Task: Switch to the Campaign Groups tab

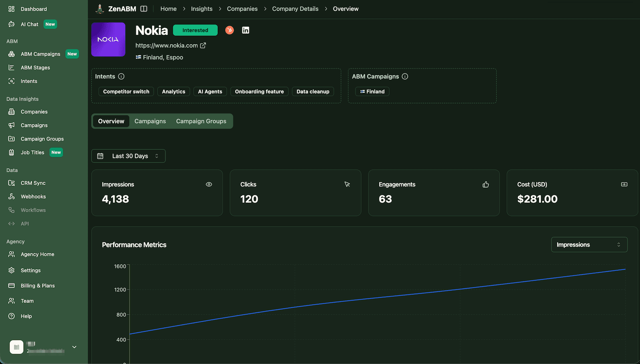Action: (x=201, y=121)
